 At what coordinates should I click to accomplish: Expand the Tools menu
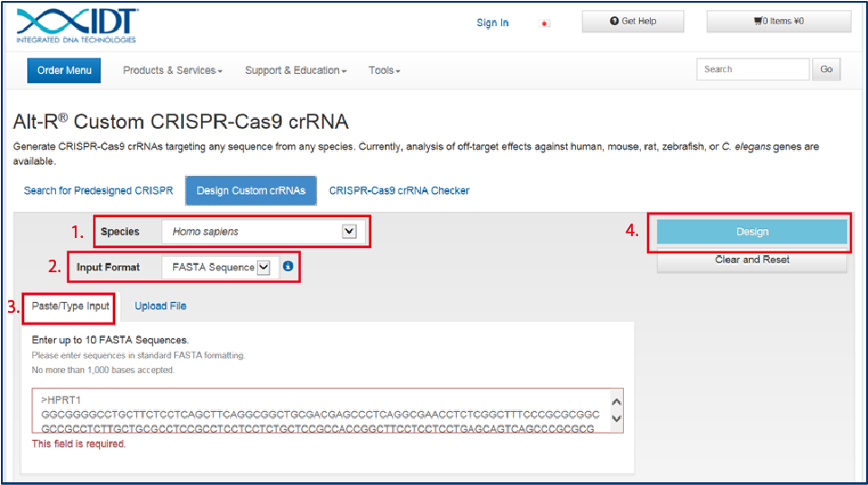384,70
